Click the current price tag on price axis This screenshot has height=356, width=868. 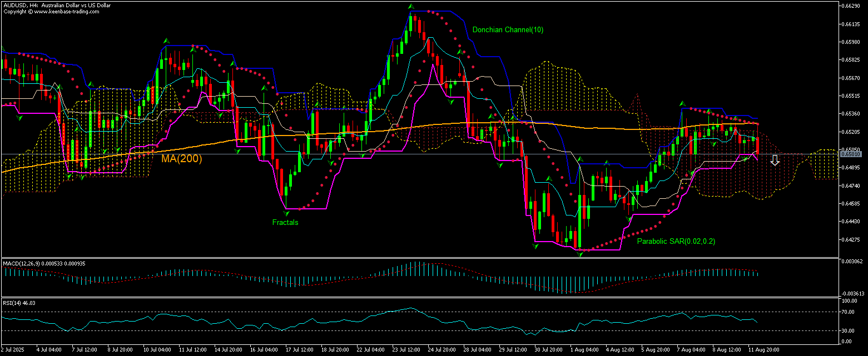[x=850, y=154]
